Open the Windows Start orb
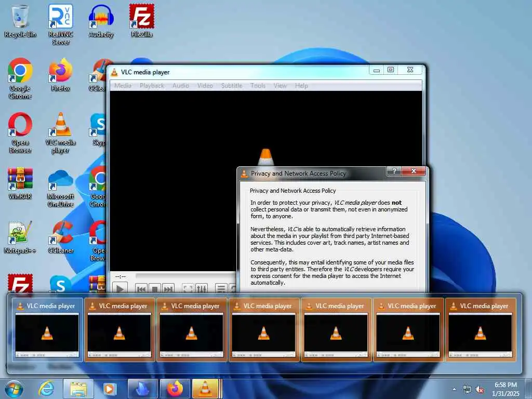Screen dimensions: 532x399 click(14, 389)
